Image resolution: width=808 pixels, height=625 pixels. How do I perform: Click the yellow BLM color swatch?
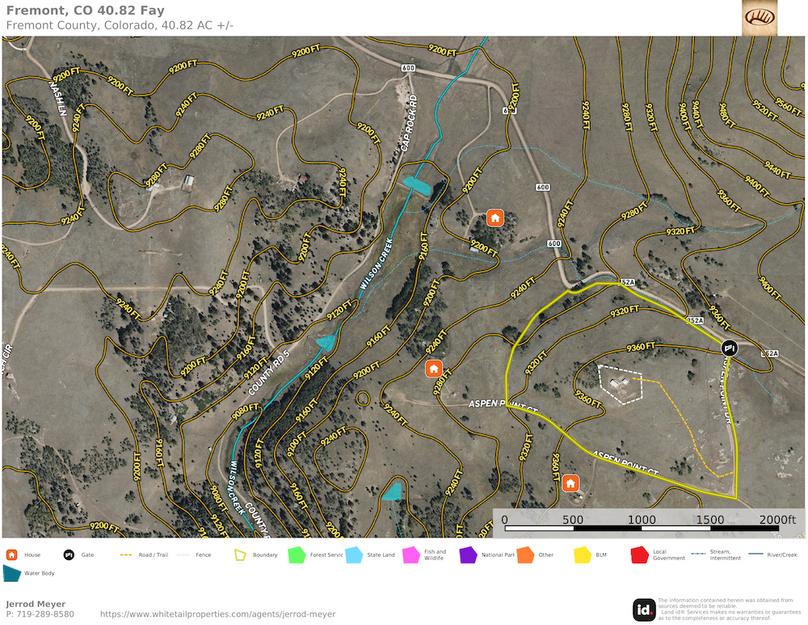(x=583, y=555)
